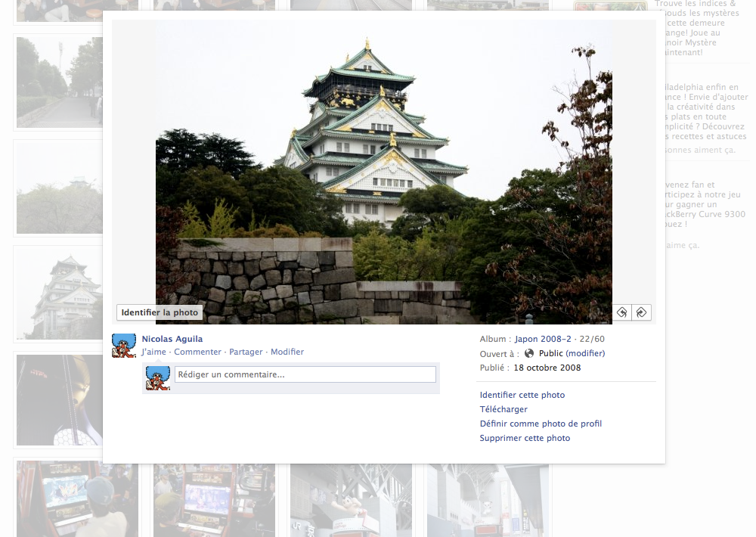
Task: Download the photo with Télécharger
Action: tap(503, 409)
